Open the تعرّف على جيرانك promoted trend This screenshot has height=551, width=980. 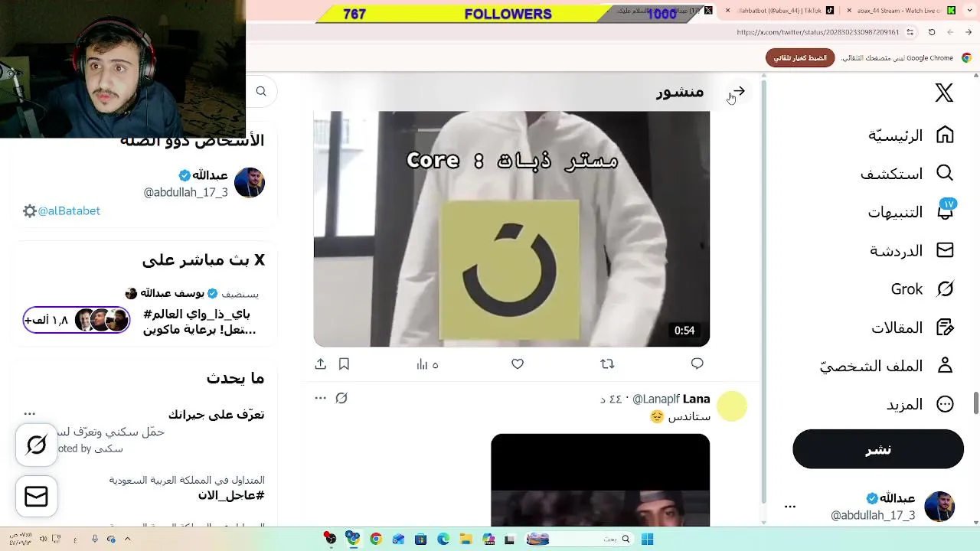pos(216,415)
